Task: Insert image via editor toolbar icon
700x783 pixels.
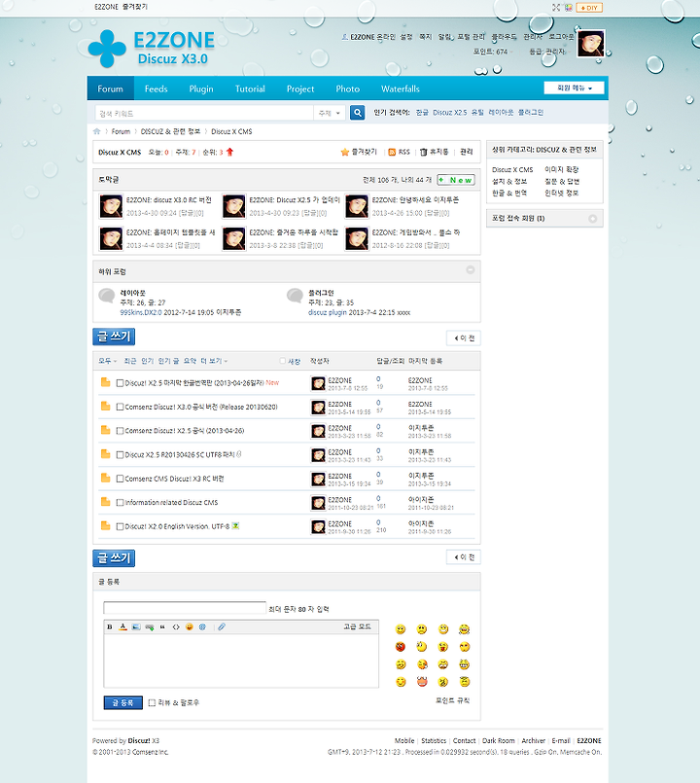Action: [136, 626]
